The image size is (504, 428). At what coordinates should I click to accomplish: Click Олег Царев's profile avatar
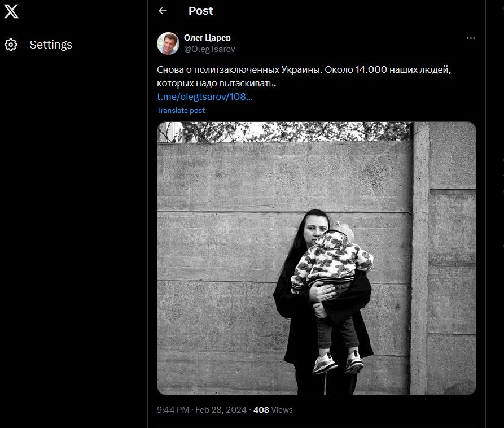pyautogui.click(x=168, y=43)
